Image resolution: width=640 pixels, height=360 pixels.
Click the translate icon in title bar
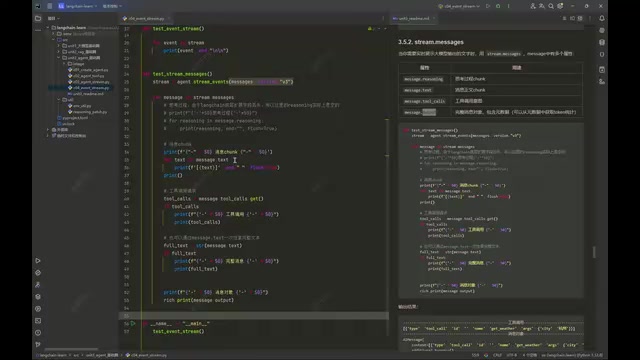(x=542, y=6)
